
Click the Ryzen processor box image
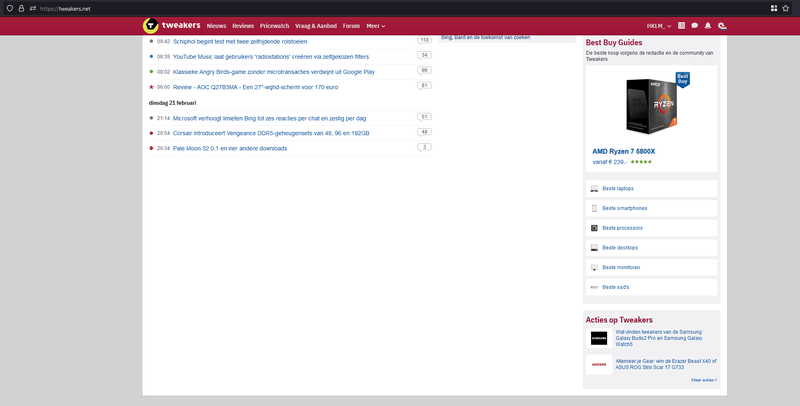pyautogui.click(x=652, y=106)
